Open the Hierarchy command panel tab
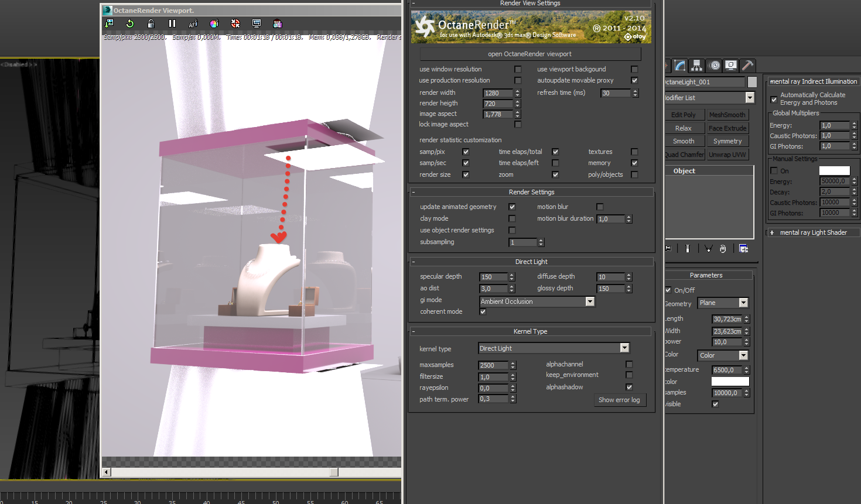Image resolution: width=861 pixels, height=504 pixels. [696, 66]
